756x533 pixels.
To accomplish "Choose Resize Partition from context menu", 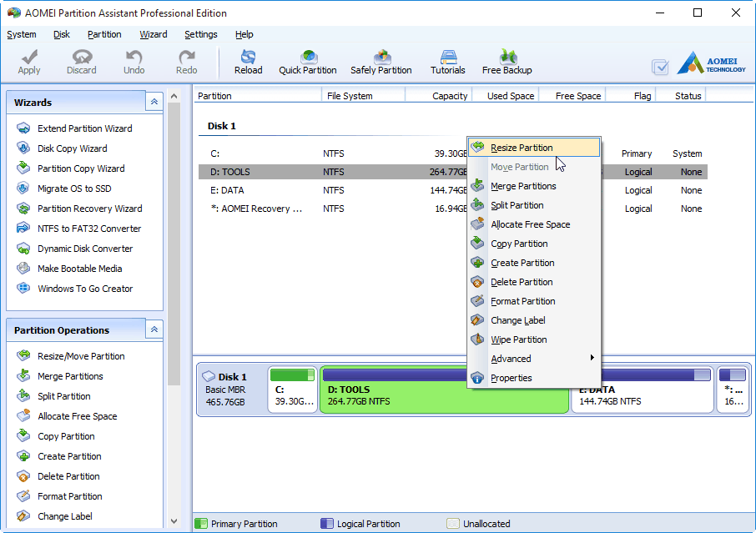I will click(x=522, y=148).
